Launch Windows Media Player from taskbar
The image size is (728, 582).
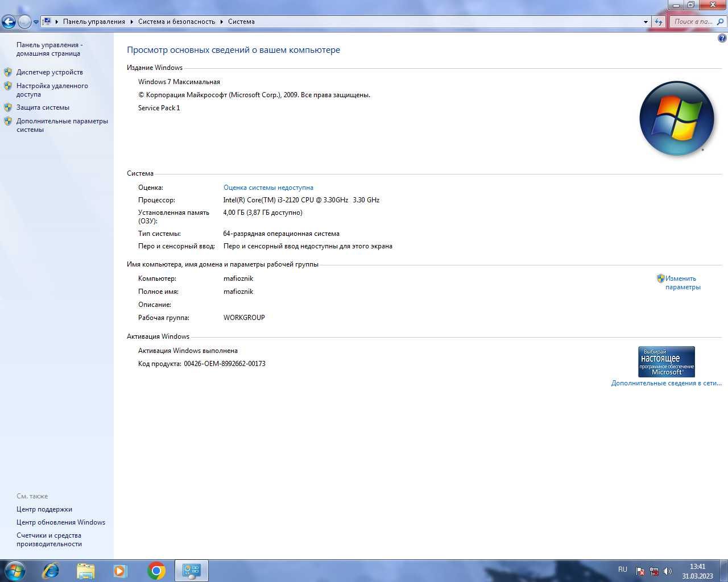[x=121, y=571]
